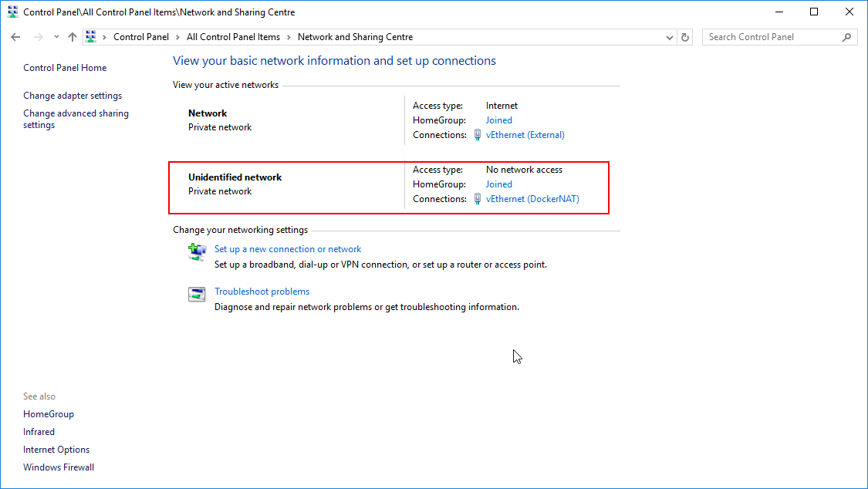Click the Refresh button in address bar
Image resolution: width=868 pixels, height=489 pixels.
click(685, 37)
